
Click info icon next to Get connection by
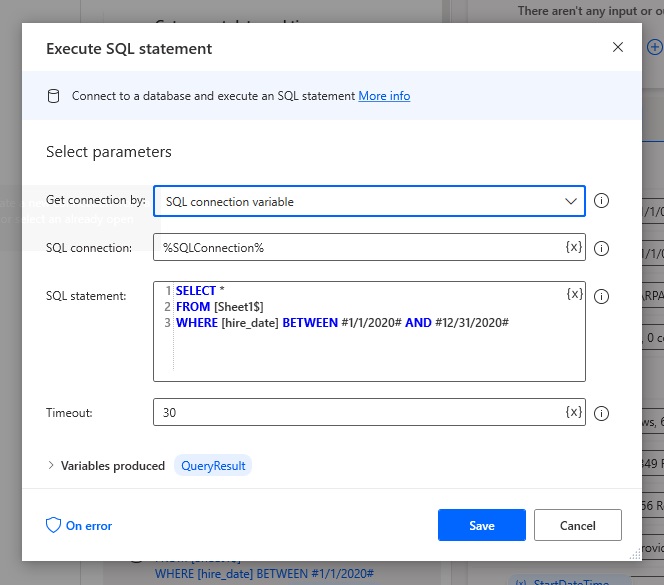(601, 200)
